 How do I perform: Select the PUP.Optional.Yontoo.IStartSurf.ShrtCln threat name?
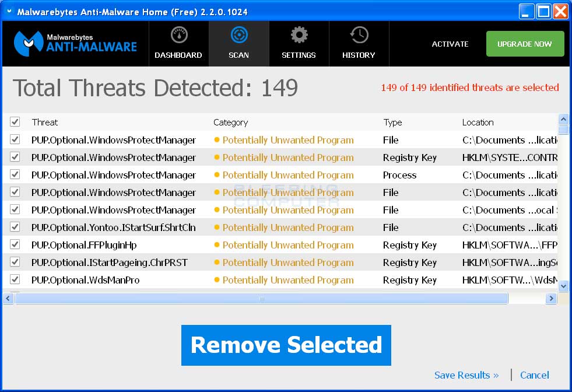click(x=114, y=228)
